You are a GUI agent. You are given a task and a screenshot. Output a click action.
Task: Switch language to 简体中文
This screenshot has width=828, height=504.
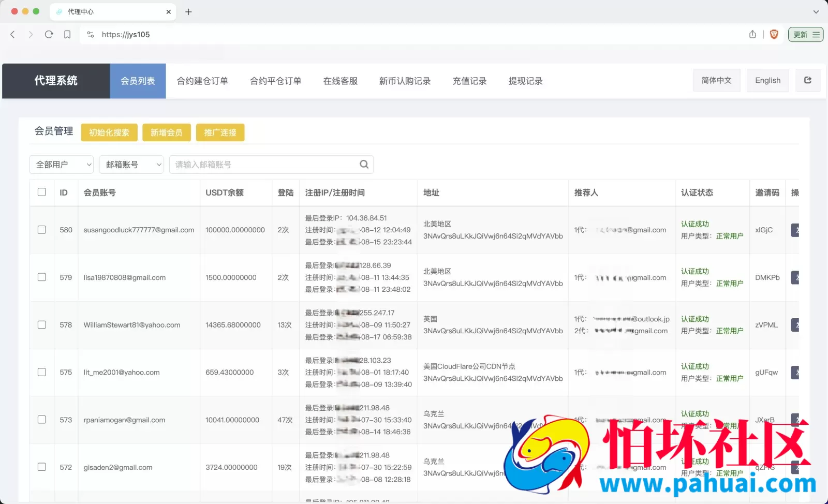[x=717, y=80]
